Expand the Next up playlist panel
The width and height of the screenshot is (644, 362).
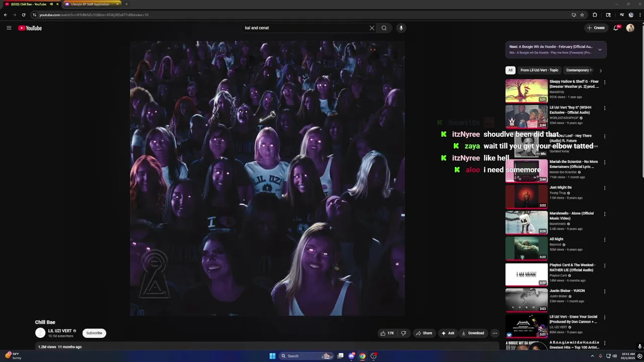[600, 49]
